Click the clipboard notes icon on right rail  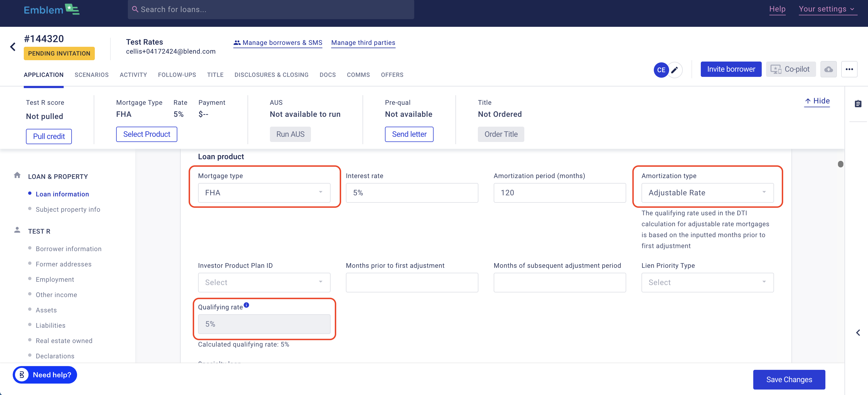(x=858, y=104)
